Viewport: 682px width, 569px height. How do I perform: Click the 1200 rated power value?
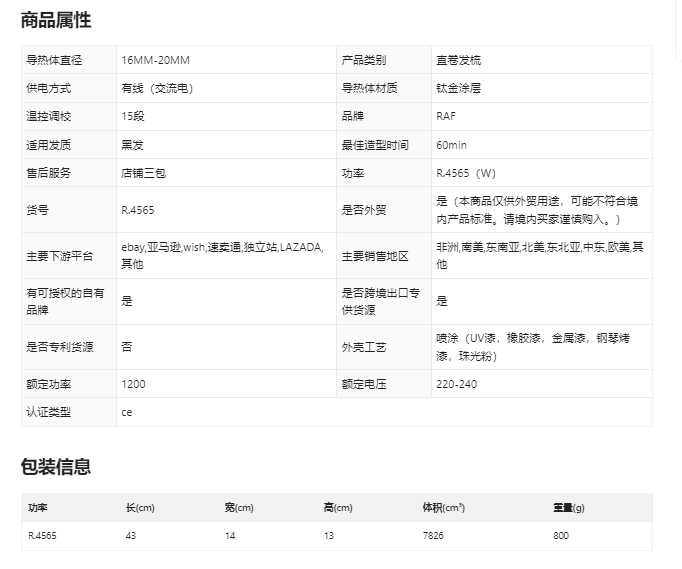(x=133, y=384)
